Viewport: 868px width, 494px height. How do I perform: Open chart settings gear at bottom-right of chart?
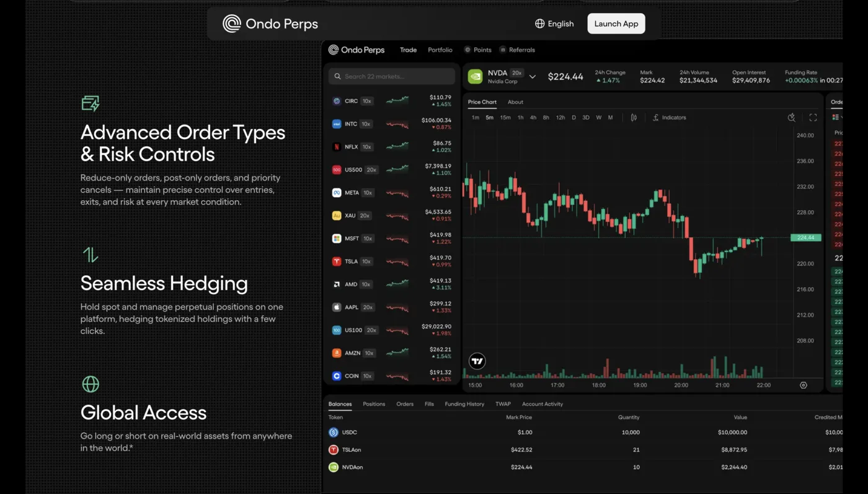[x=804, y=386]
